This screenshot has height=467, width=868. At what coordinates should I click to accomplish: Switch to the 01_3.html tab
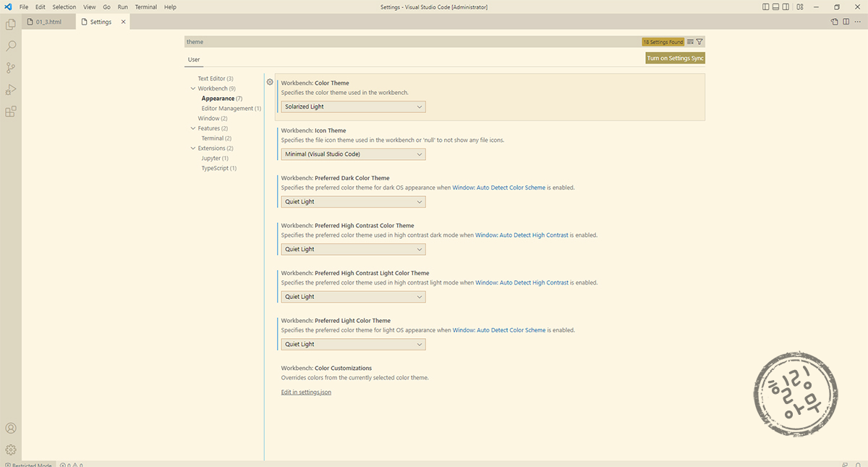click(48, 22)
